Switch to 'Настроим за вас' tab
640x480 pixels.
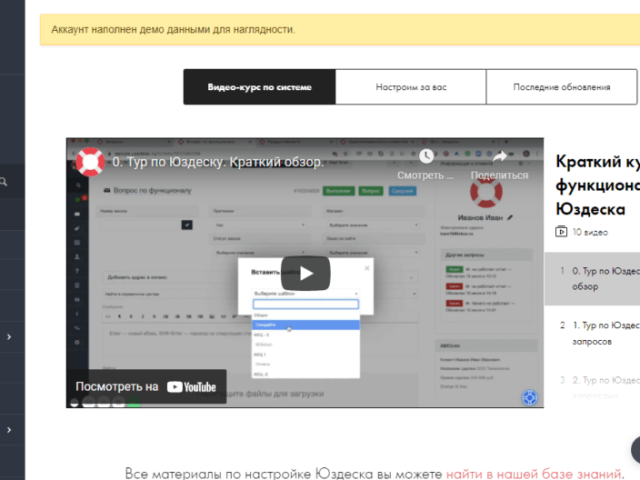click(411, 87)
